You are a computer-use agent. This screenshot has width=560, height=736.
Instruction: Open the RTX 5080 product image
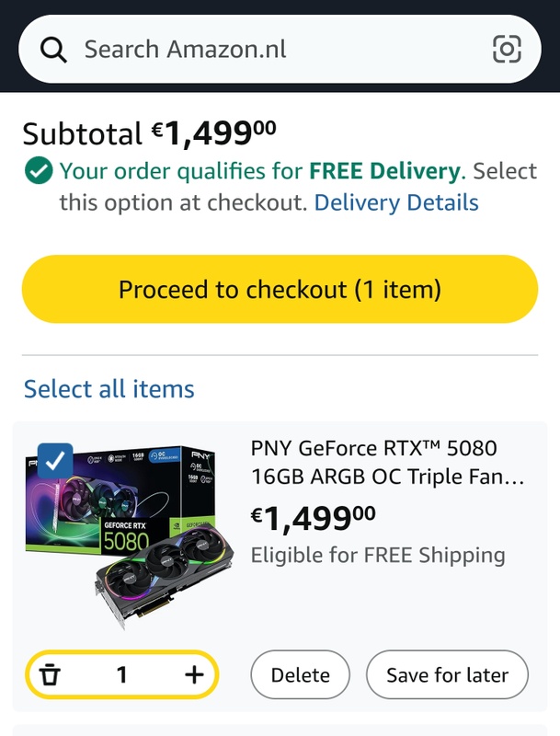coord(129,538)
